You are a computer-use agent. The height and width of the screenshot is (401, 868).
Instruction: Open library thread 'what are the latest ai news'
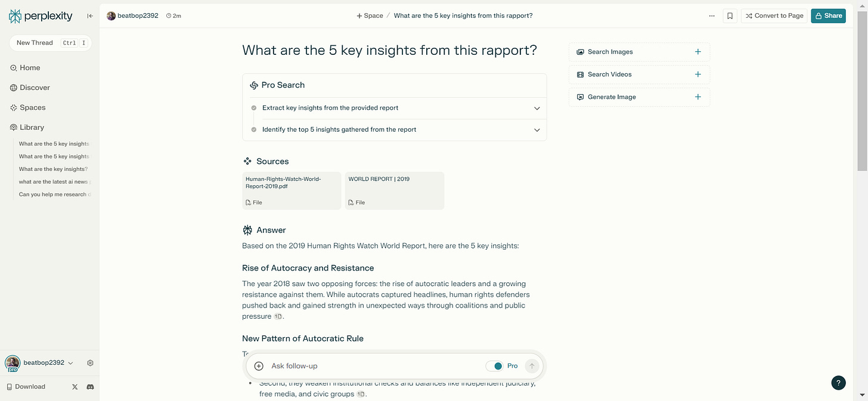click(55, 182)
